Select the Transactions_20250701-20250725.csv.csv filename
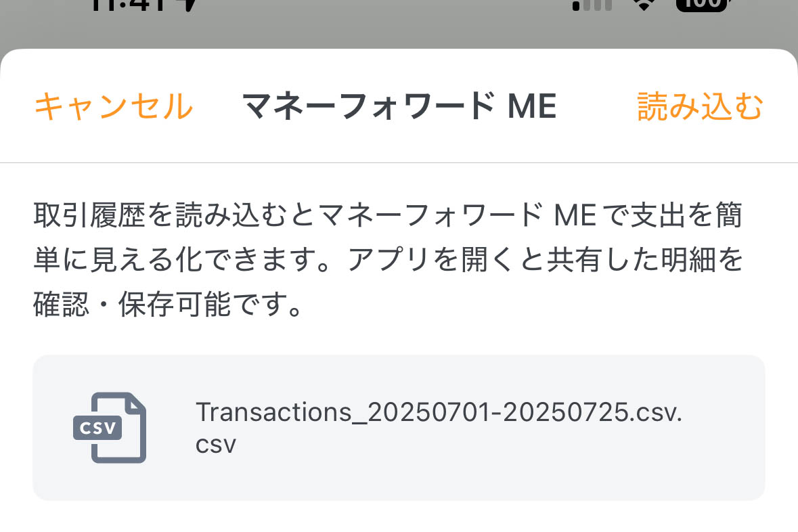 tap(439, 426)
